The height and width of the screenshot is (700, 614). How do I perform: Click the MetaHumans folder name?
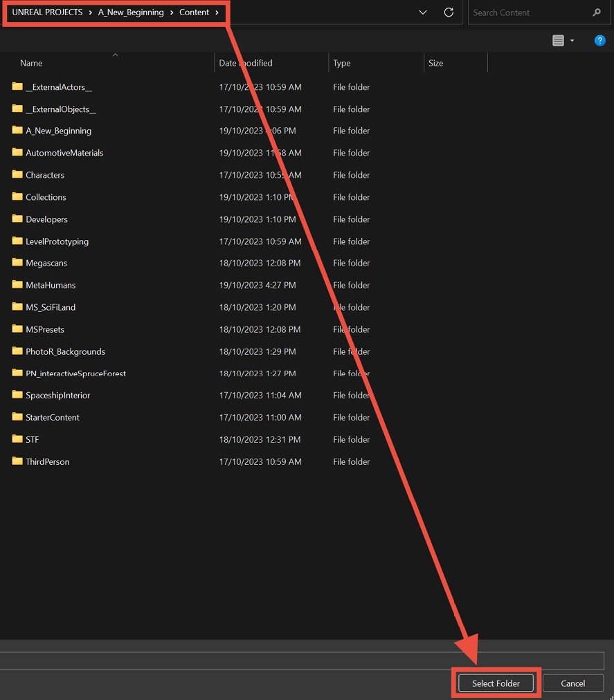(x=51, y=285)
